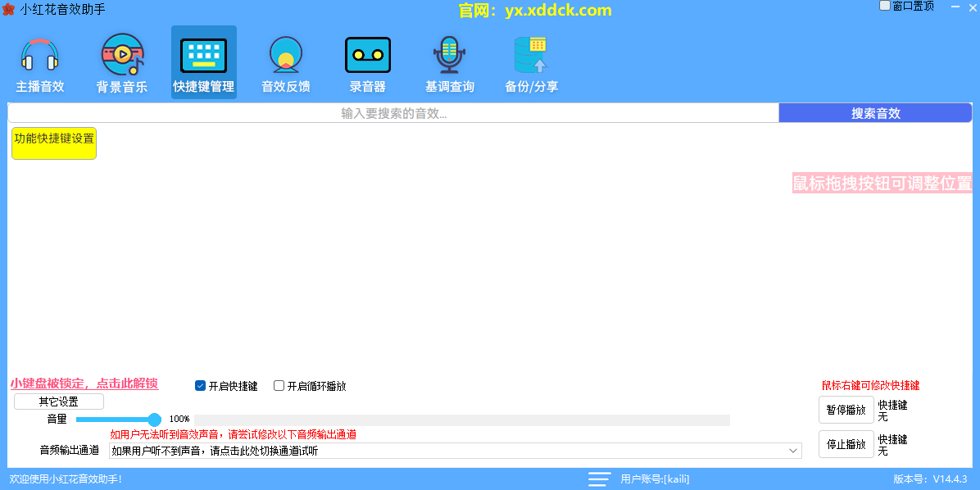Expand the 音频输出通道 dropdown arrow
980x490 pixels.
pos(792,451)
